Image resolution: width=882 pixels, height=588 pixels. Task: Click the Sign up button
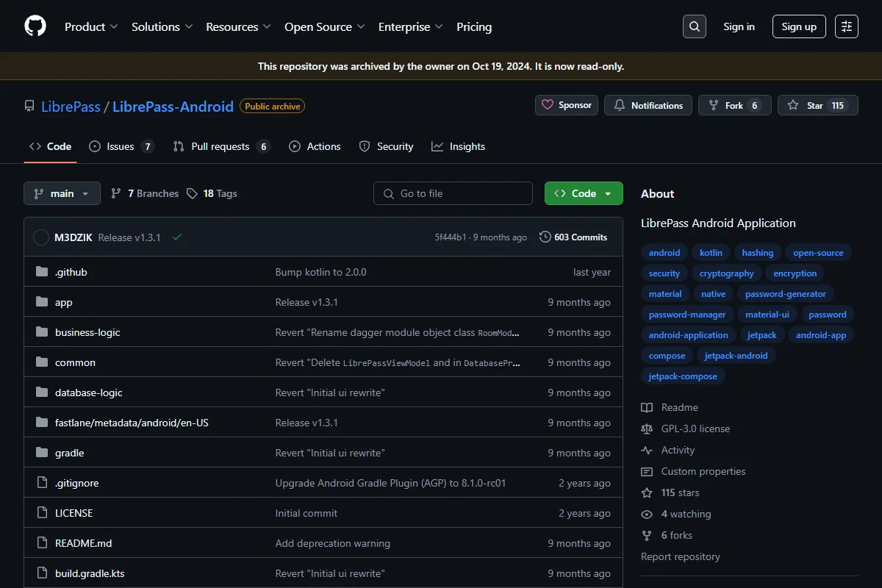tap(799, 26)
